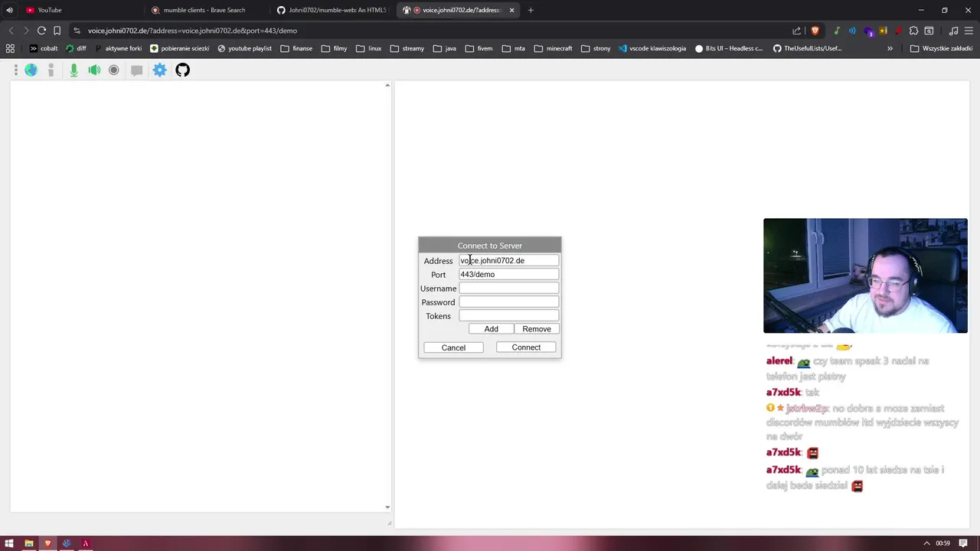Open the extensions puzzle piece menu
This screenshot has width=980, height=551.
(x=913, y=31)
